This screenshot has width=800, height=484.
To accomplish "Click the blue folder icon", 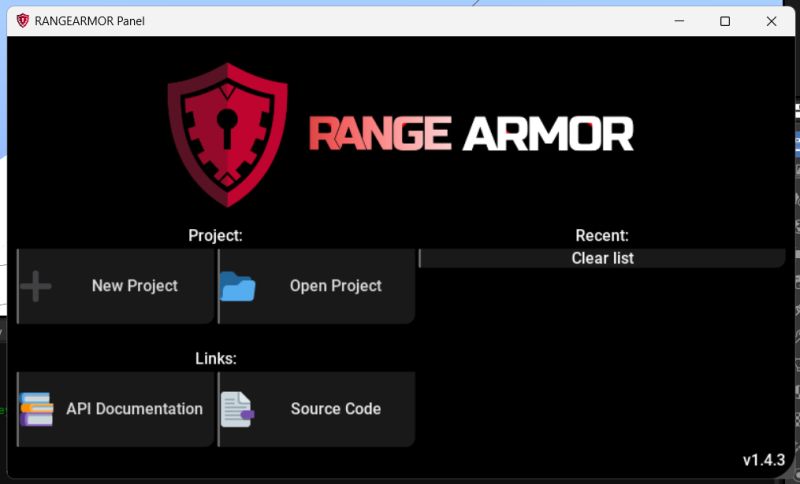I will (x=237, y=287).
